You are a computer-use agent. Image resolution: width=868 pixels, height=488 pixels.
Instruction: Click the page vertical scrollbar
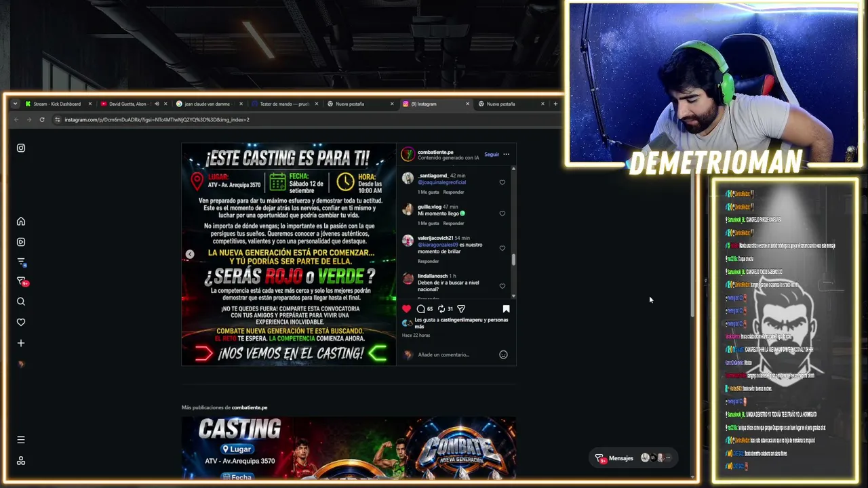point(692,246)
